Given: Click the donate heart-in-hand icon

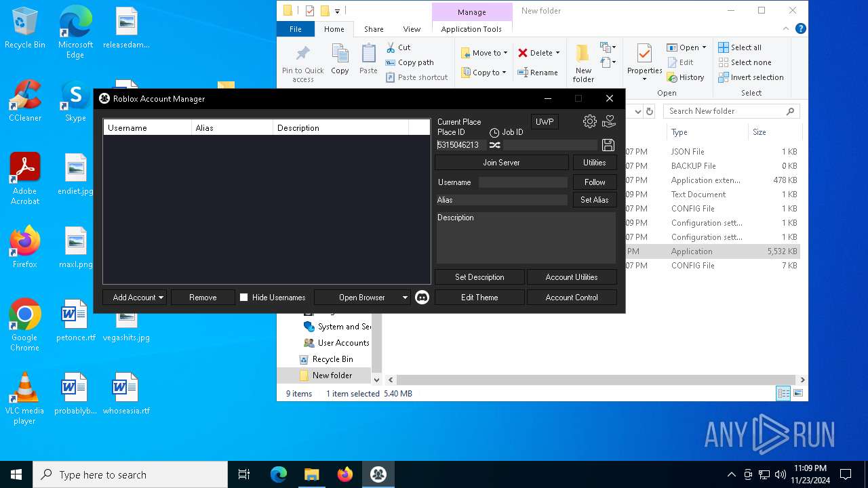Looking at the screenshot, I should [609, 121].
